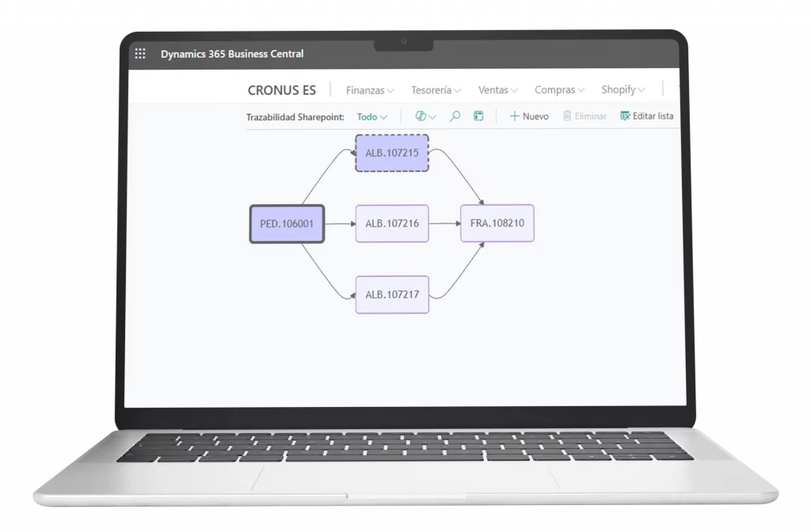The image size is (811, 532).
Task: Select the FRA.108210 invoice node
Action: [x=497, y=224]
